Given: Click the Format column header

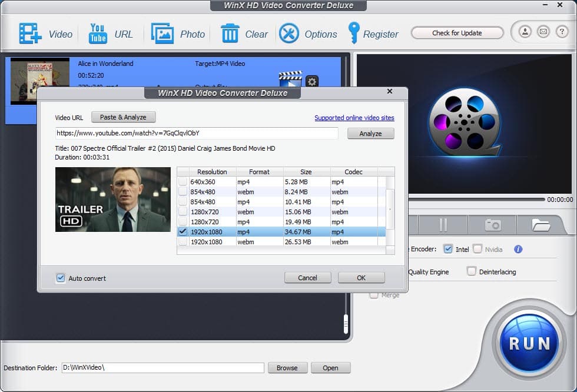Looking at the screenshot, I should (x=260, y=172).
